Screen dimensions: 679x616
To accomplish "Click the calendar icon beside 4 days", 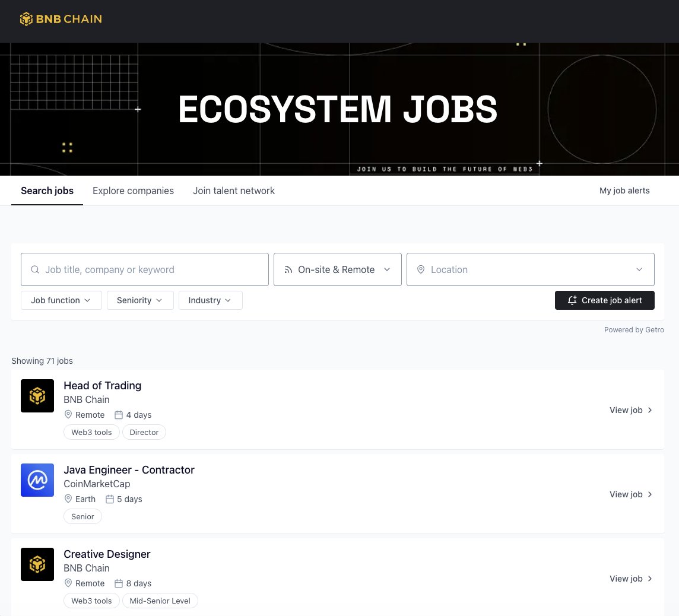I will 119,415.
